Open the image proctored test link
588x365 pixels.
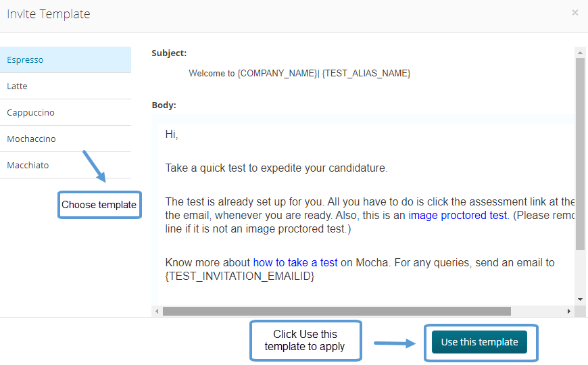tap(458, 216)
